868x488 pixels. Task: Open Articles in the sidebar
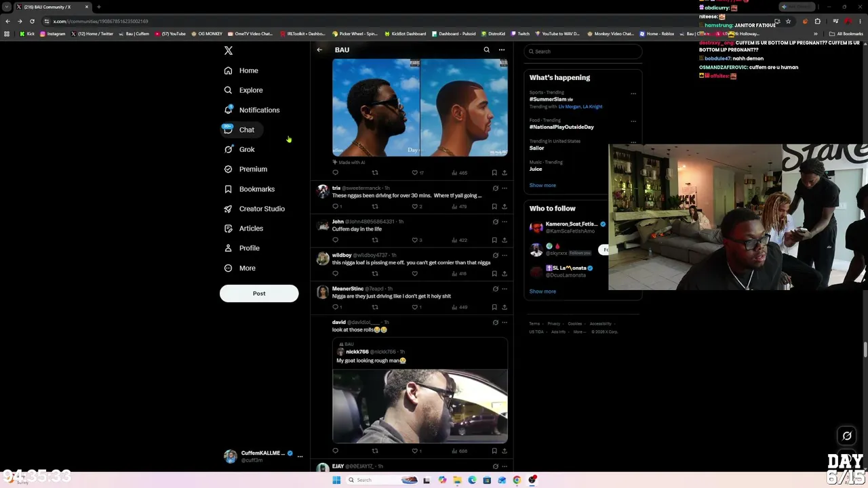243,228
